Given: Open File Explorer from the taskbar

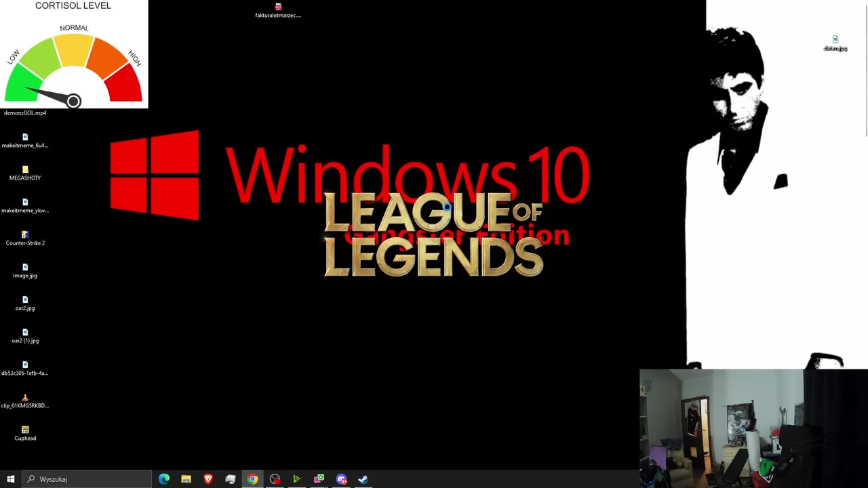Looking at the screenshot, I should (x=186, y=479).
